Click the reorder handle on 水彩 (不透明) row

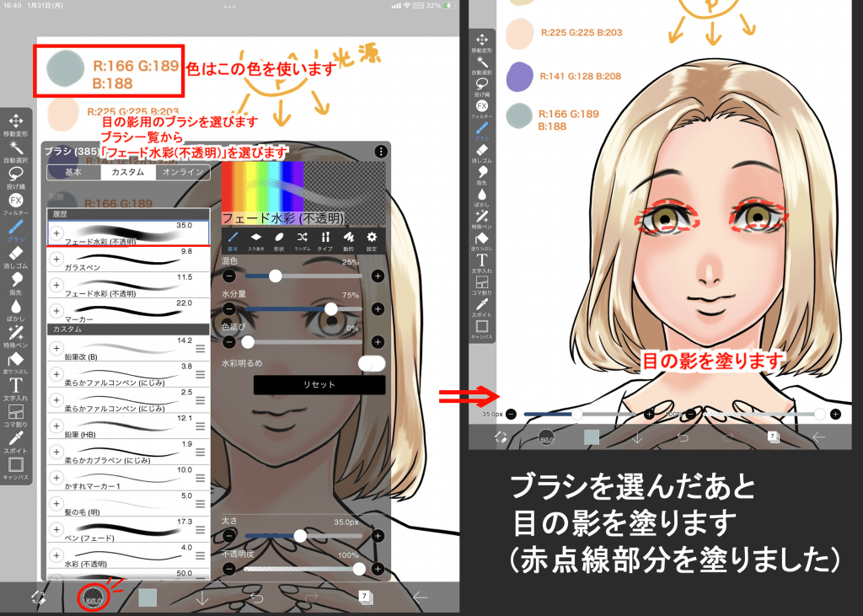tap(201, 556)
